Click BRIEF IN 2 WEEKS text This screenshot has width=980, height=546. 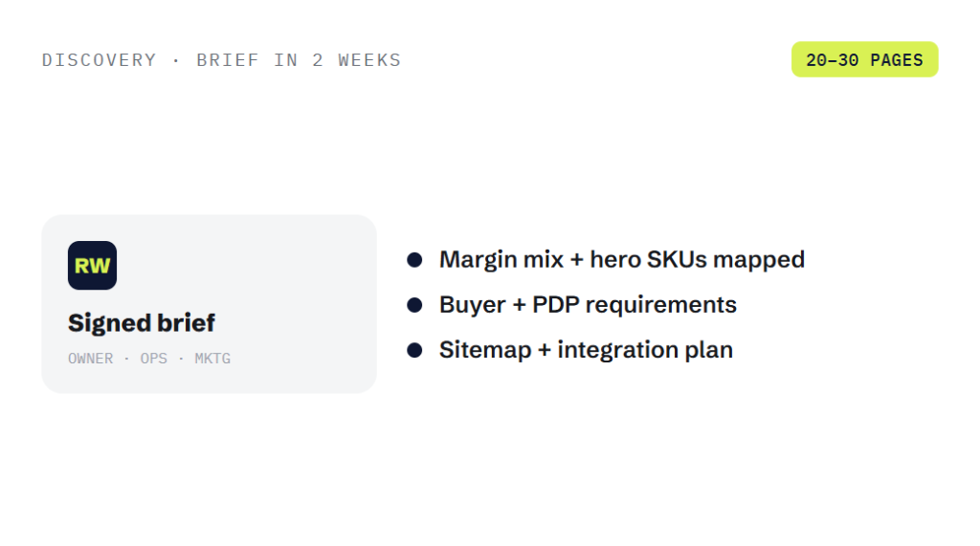coord(299,60)
